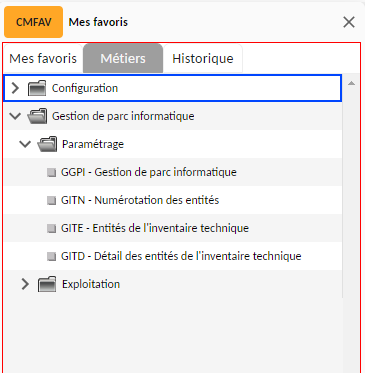Image resolution: width=365 pixels, height=373 pixels.
Task: Select the Métiers tab
Action: pos(123,59)
